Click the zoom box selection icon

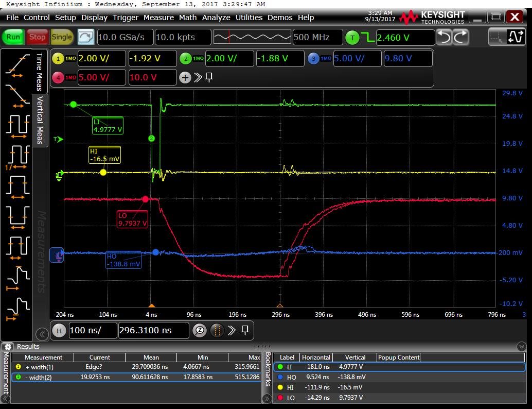click(496, 37)
